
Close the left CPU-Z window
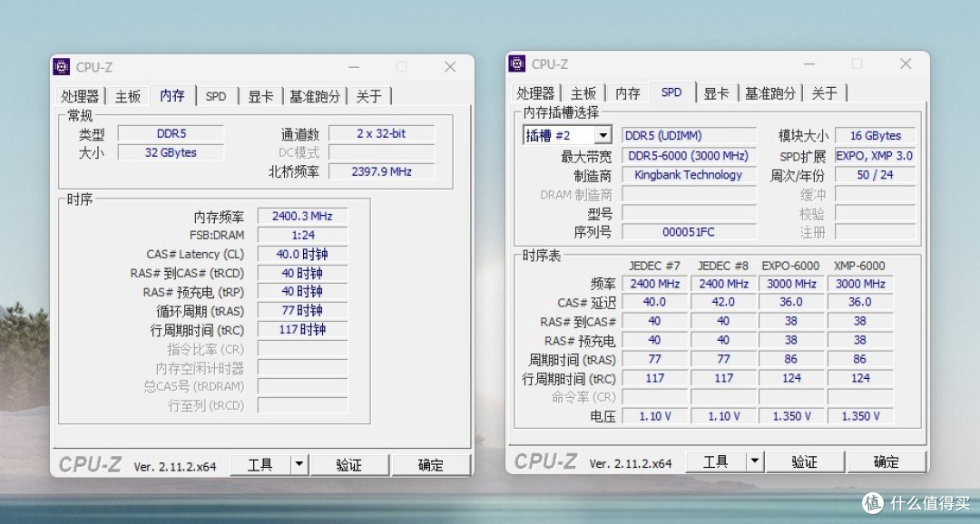tap(450, 67)
